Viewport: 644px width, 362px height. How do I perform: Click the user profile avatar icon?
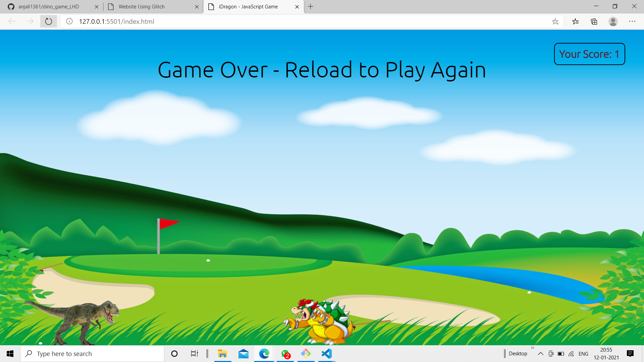613,21
